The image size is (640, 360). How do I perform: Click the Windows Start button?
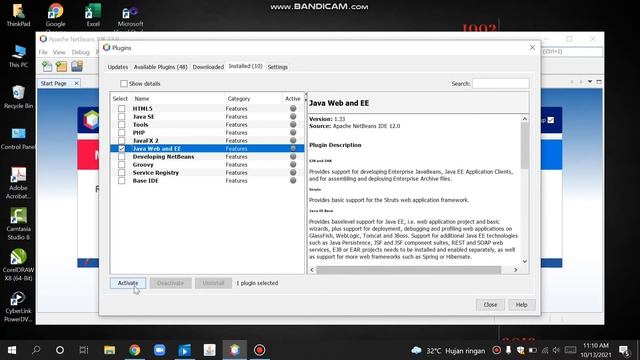tap(12, 350)
